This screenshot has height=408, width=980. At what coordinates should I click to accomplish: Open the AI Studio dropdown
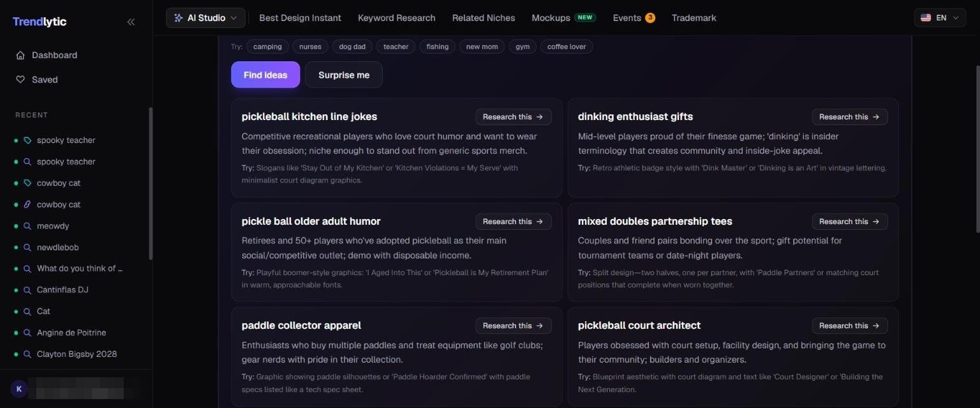coord(205,18)
